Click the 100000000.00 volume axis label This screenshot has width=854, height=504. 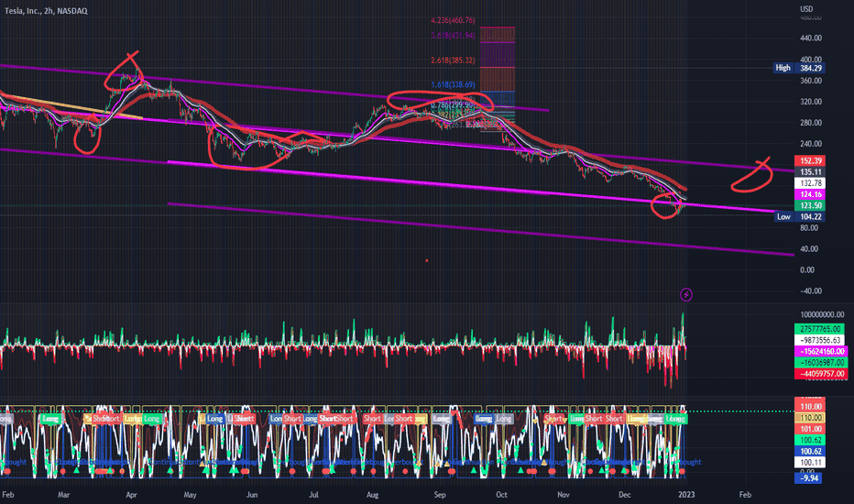(x=823, y=315)
